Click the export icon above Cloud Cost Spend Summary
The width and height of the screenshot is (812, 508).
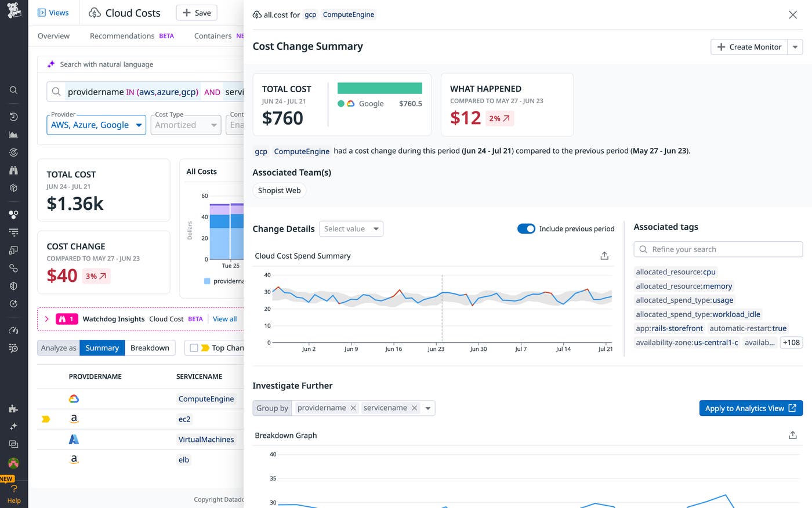click(x=604, y=255)
